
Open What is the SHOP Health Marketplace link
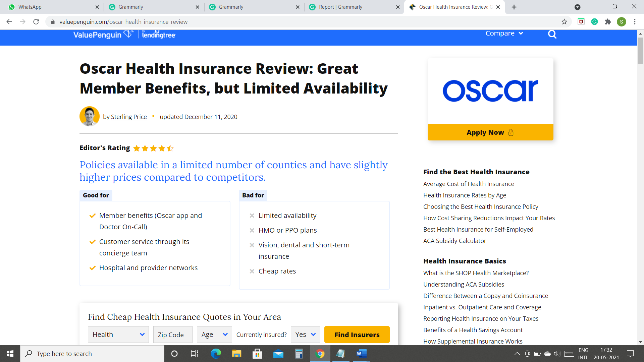click(x=476, y=273)
